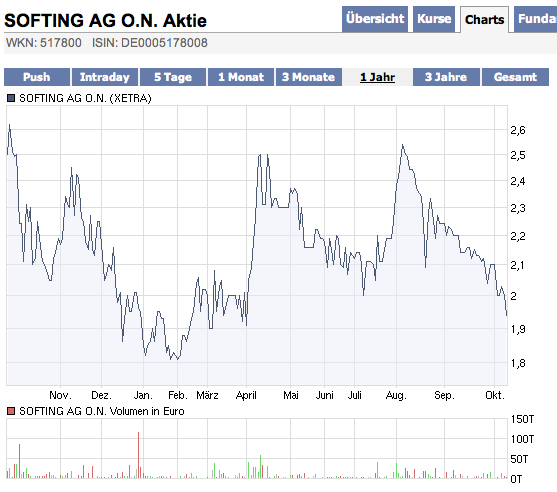
Task: Show the Gesamt full history chart
Action: pos(515,77)
